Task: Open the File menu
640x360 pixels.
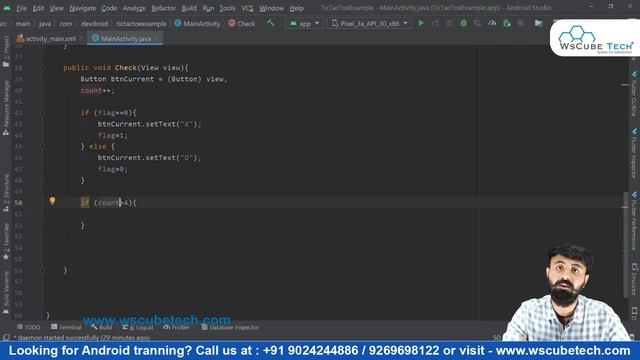Action: (x=21, y=8)
